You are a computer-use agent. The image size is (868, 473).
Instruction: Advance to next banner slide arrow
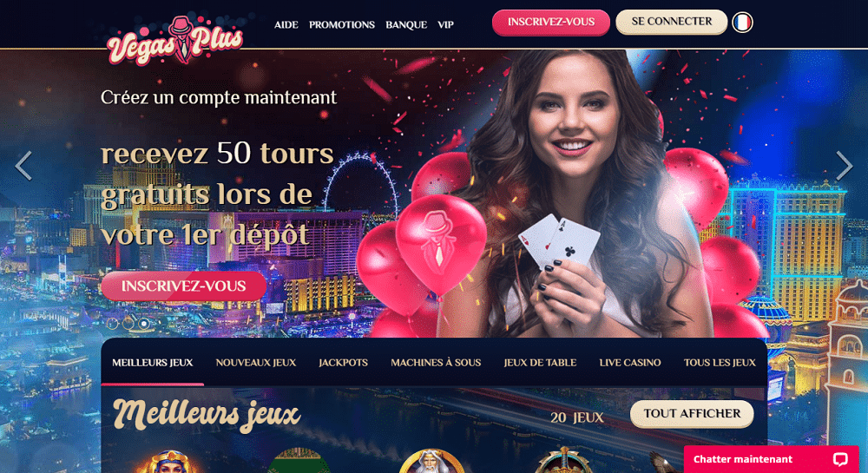click(845, 166)
